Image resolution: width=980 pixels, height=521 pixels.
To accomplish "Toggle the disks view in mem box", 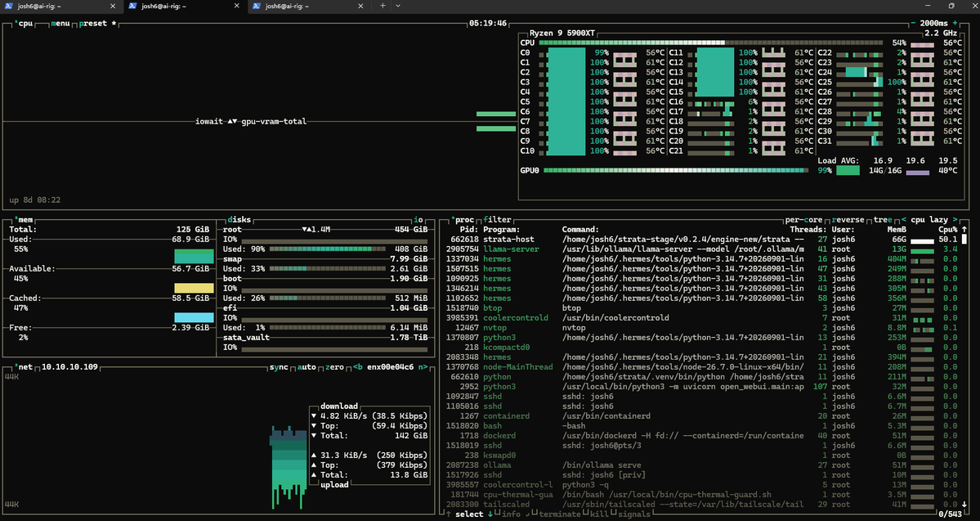I will [239, 219].
